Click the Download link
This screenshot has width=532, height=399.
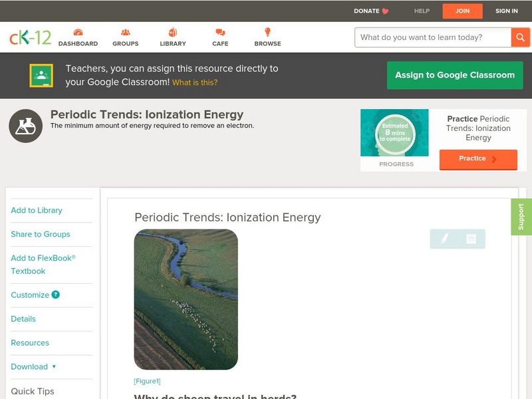[29, 367]
